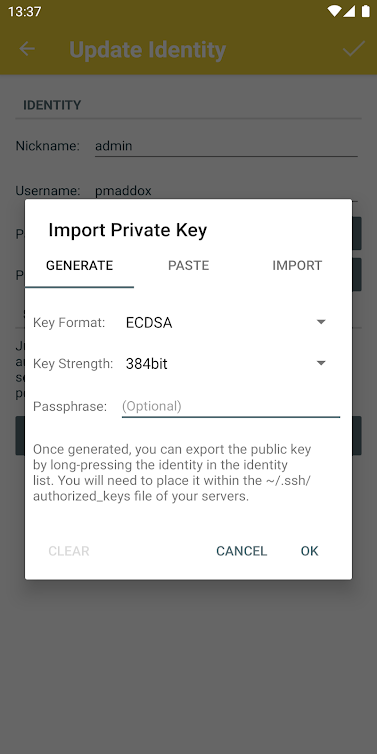Image resolution: width=377 pixels, height=754 pixels.
Task: Tap CANCEL to dismiss the dialog
Action: click(x=241, y=551)
